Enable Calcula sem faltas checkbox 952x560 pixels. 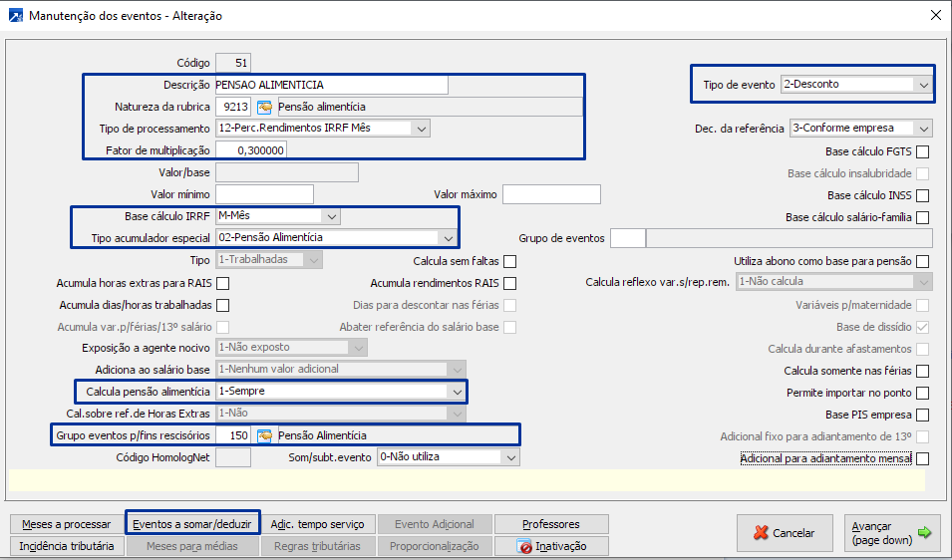[x=510, y=261]
